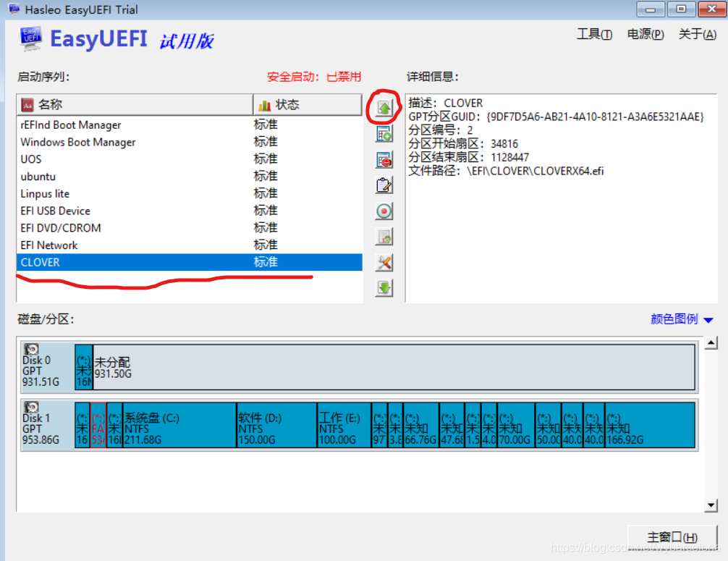This screenshot has height=561, width=728.
Task: Click the create new boot entry icon
Action: pyautogui.click(x=384, y=134)
